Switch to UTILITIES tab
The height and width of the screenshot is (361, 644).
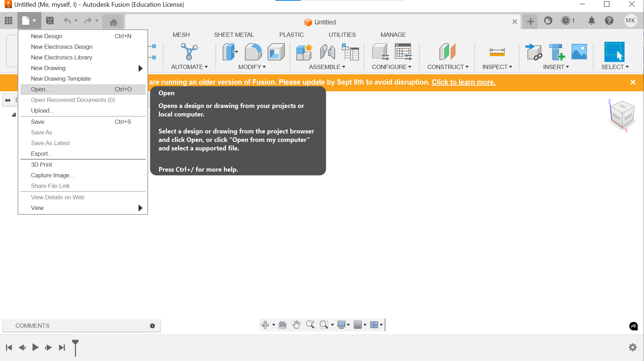[342, 35]
